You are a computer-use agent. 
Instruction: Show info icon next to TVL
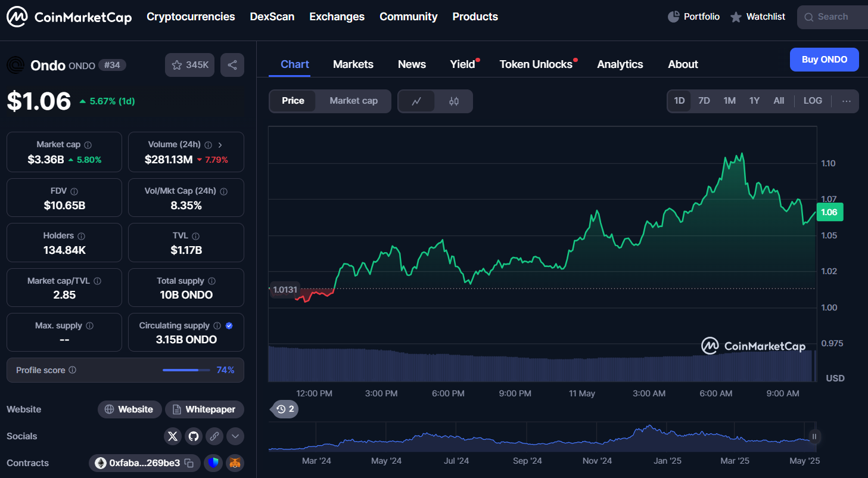pos(196,237)
